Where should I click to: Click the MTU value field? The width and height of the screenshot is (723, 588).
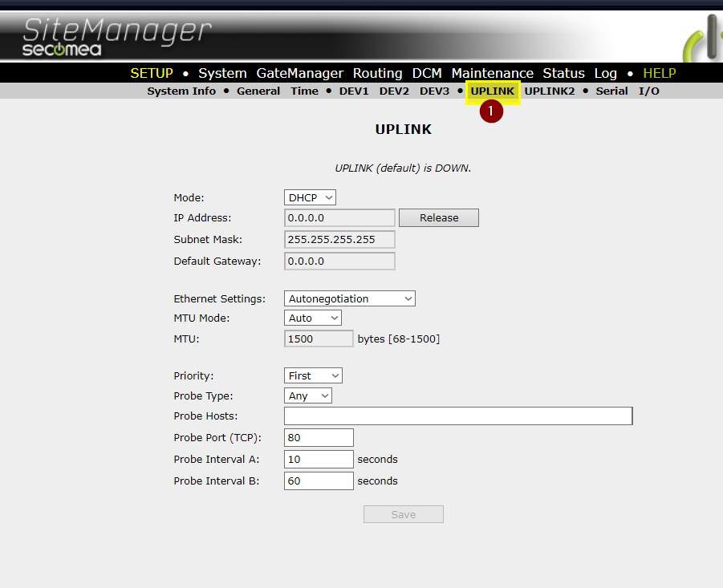pyautogui.click(x=319, y=339)
